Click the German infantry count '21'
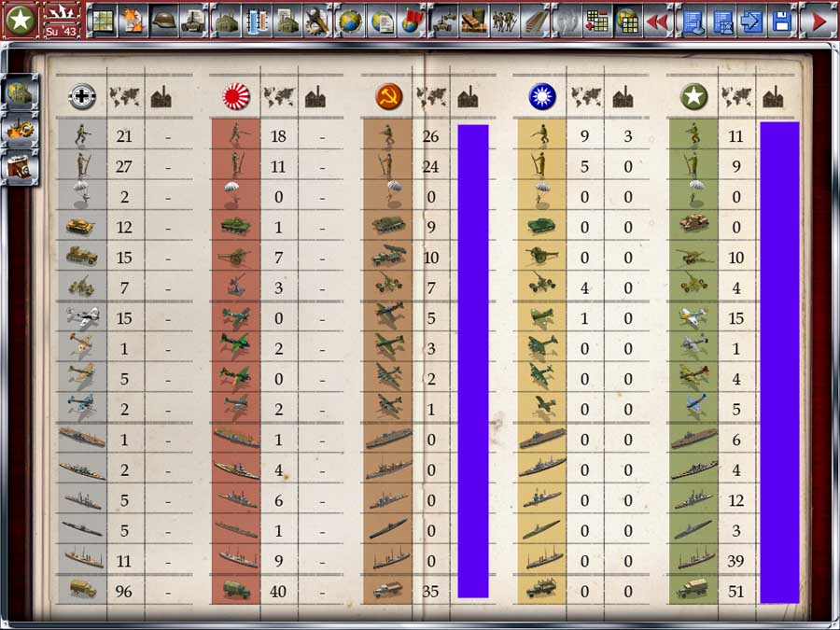Image resolution: width=840 pixels, height=630 pixels. click(124, 136)
